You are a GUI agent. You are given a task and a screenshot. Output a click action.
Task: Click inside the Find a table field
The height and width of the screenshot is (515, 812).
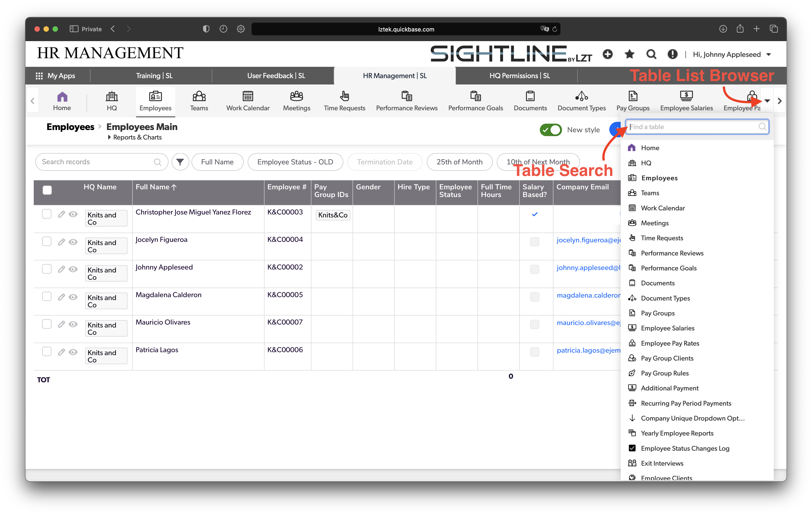(696, 127)
